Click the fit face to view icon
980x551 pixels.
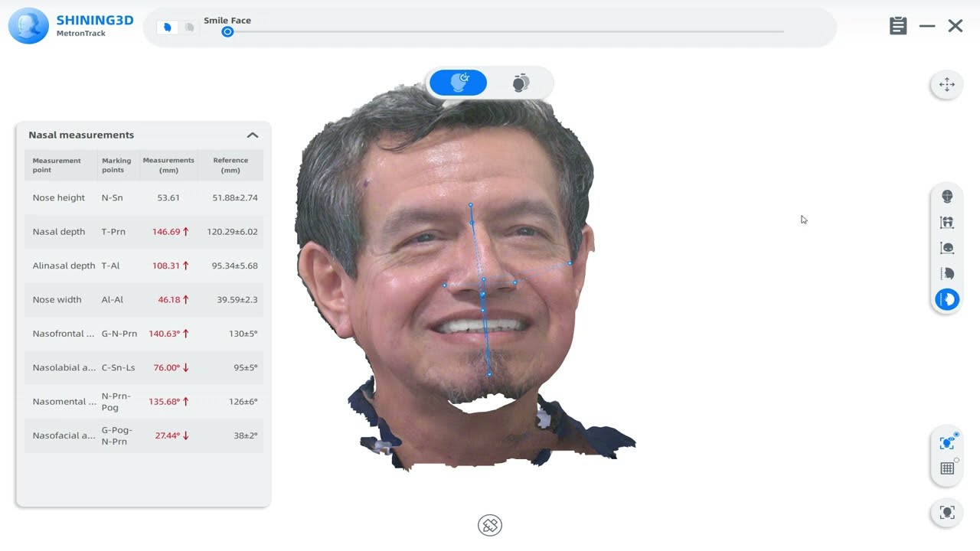click(947, 513)
